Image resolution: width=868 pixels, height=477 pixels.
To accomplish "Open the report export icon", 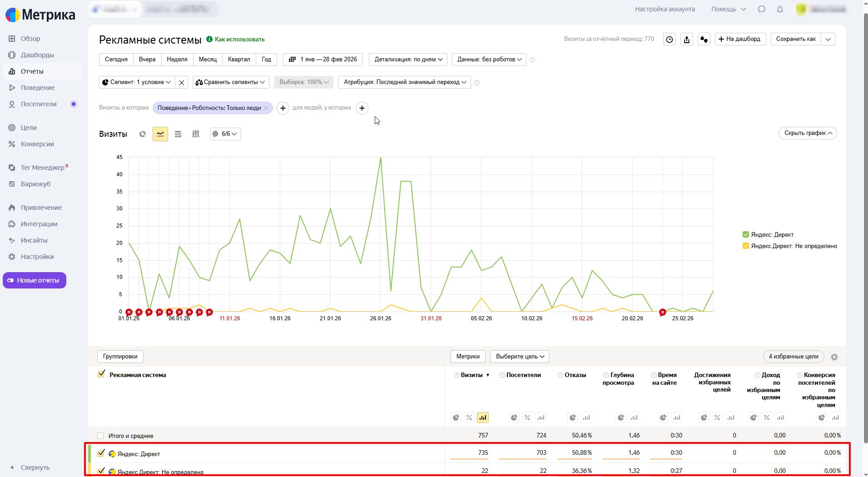I will click(x=687, y=40).
